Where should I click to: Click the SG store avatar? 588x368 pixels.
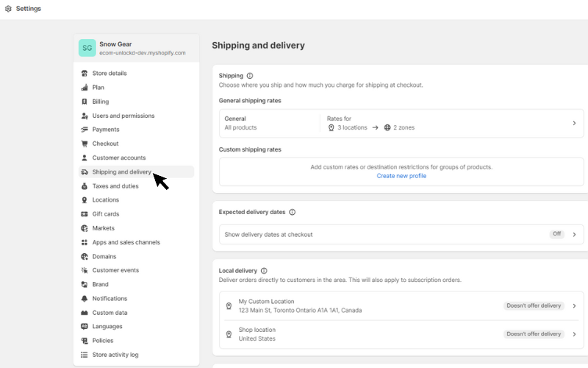[87, 48]
